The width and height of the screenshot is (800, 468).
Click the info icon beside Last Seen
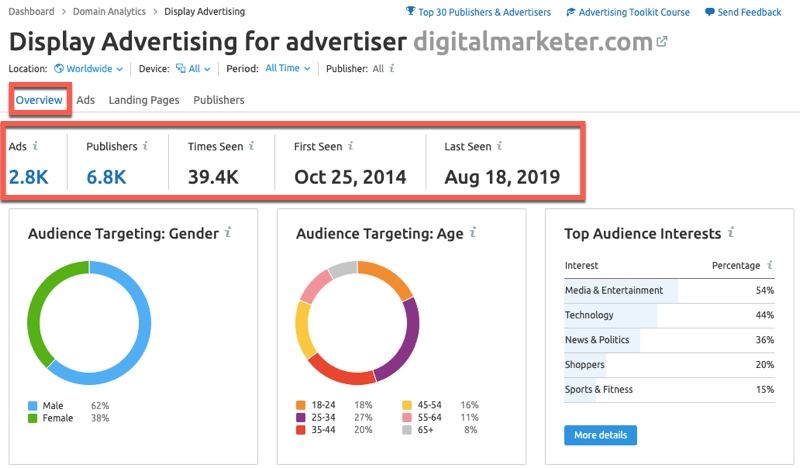[499, 146]
